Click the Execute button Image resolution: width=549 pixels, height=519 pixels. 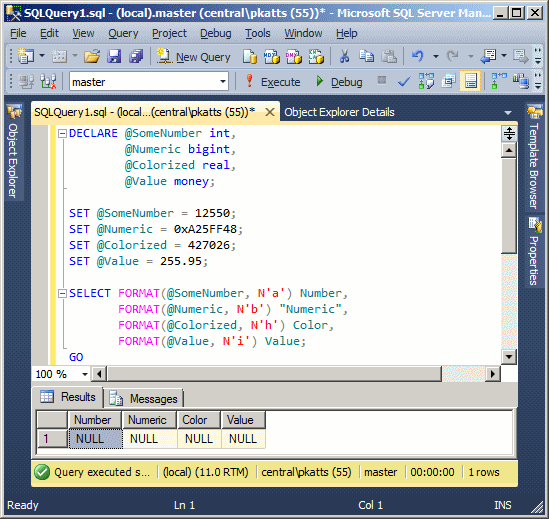tap(273, 82)
